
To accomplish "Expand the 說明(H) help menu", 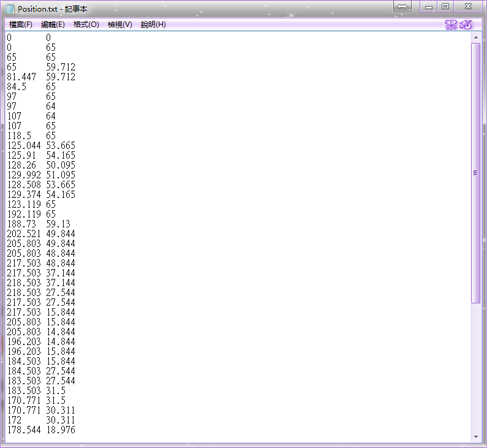I will click(x=153, y=25).
